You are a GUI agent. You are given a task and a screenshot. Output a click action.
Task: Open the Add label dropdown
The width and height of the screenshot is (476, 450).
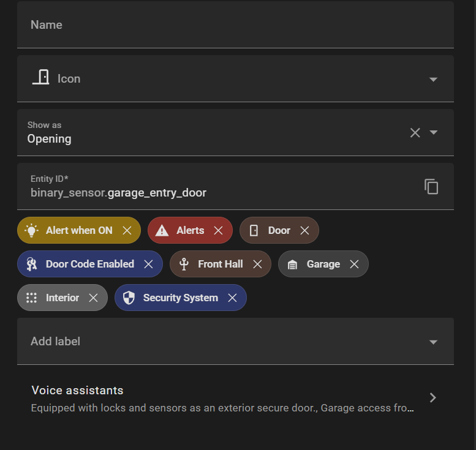click(x=433, y=342)
